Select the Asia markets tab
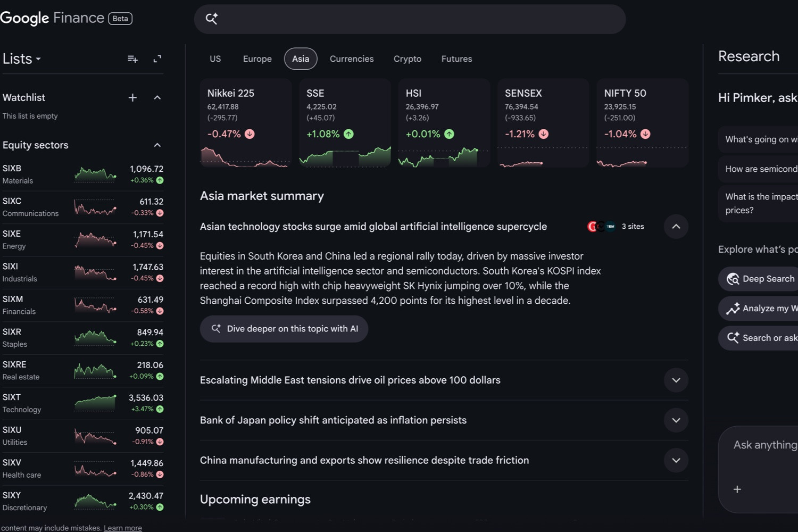 coord(301,59)
